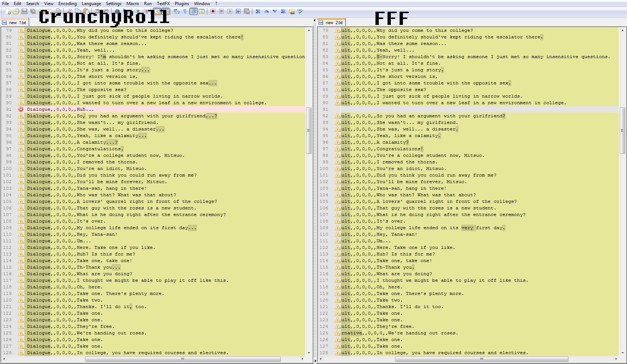
Task: Click left pane horizontal scroll-right arrow
Action: pyautogui.click(x=302, y=359)
